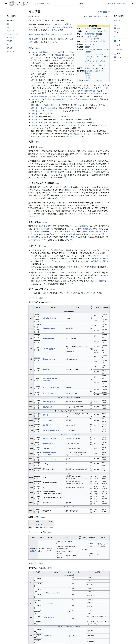Select width 広め radio button
The image size is (138, 644).
[x=115, y=45]
